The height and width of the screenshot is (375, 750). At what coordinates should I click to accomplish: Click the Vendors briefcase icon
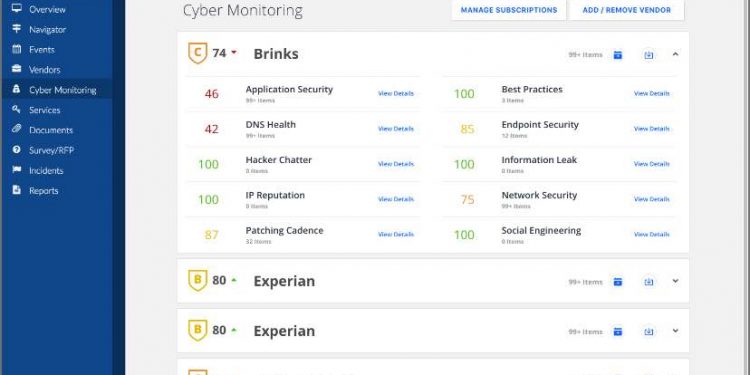[x=17, y=69]
